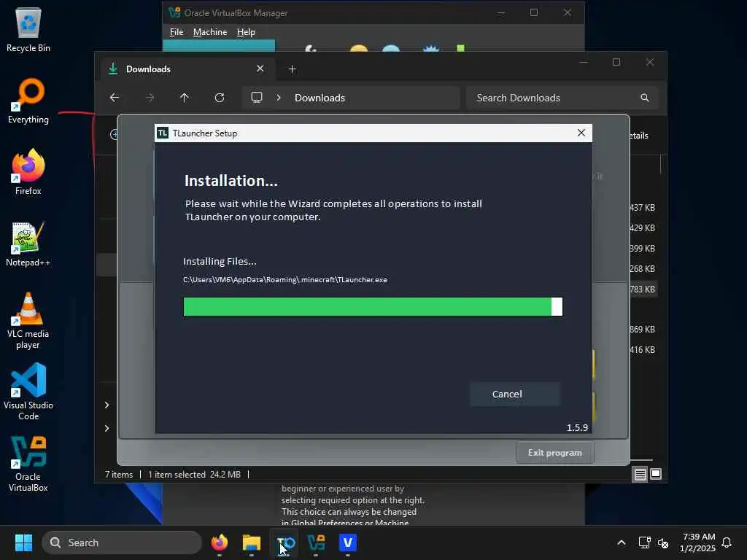Viewport: 747px width, 560px height.
Task: Open Firefox from the taskbar
Action: [x=219, y=542]
